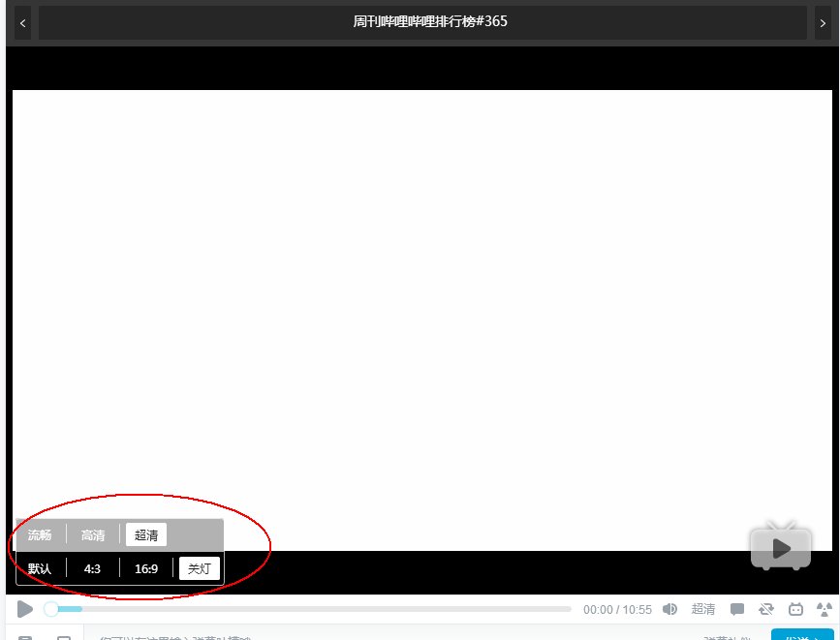
Task: Select the 4:3 aspect ratio option
Action: pos(91,568)
